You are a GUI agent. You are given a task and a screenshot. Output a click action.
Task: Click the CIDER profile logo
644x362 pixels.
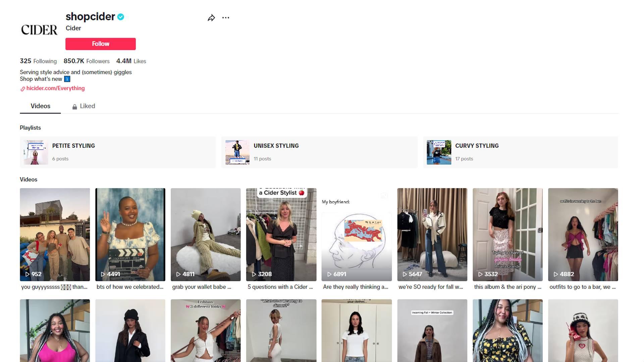39,30
